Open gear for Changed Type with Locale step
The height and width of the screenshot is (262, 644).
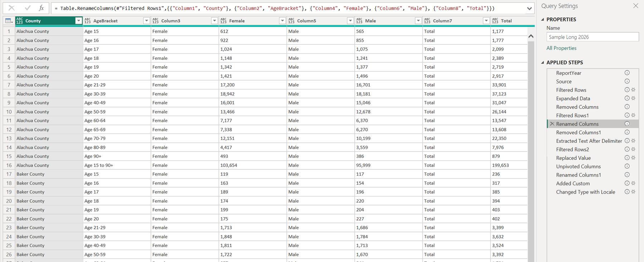pos(633,192)
